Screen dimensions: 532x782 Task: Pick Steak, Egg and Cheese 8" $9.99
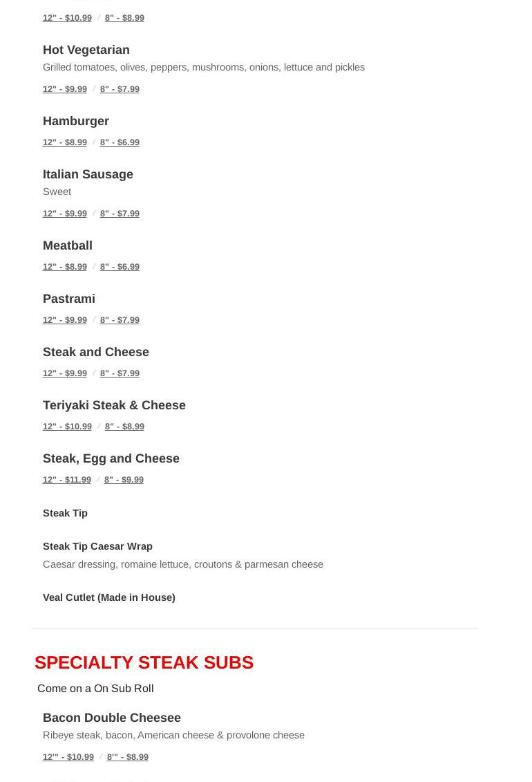[x=124, y=480]
